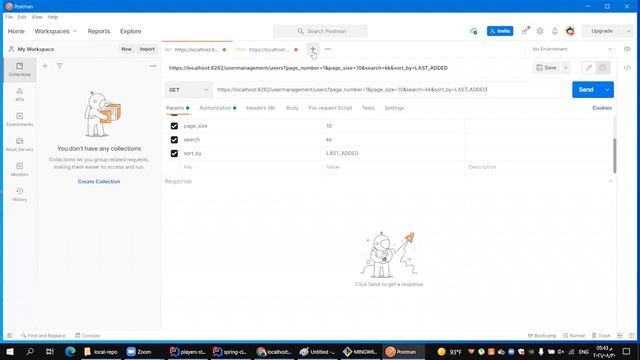Open the No Environment dropdown
The image size is (640, 360).
tap(571, 49)
